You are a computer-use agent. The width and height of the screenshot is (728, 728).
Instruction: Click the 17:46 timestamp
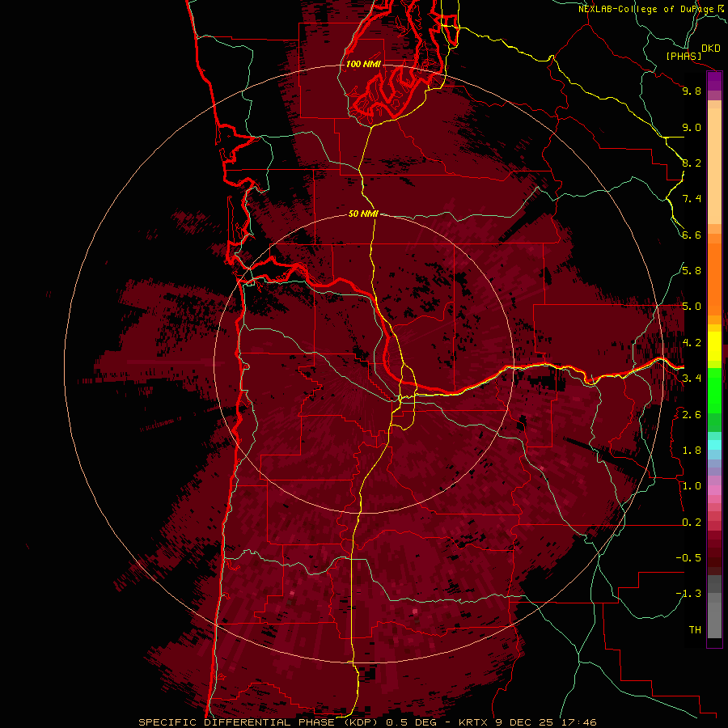(578, 722)
